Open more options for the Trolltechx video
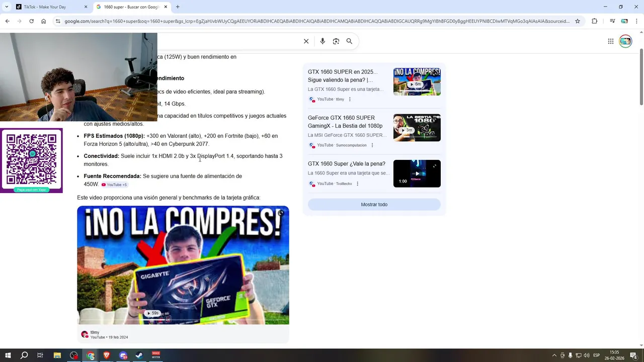Image resolution: width=644 pixels, height=362 pixels. [358, 184]
